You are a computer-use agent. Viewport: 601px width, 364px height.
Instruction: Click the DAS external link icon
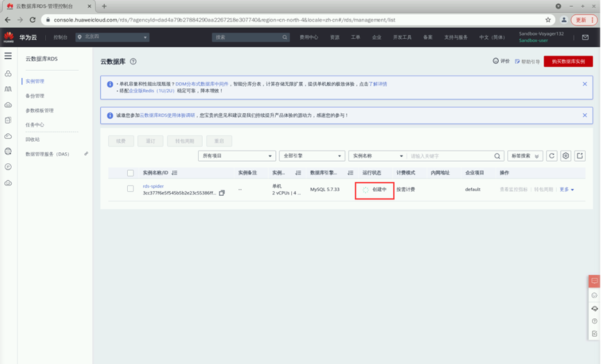pos(86,154)
